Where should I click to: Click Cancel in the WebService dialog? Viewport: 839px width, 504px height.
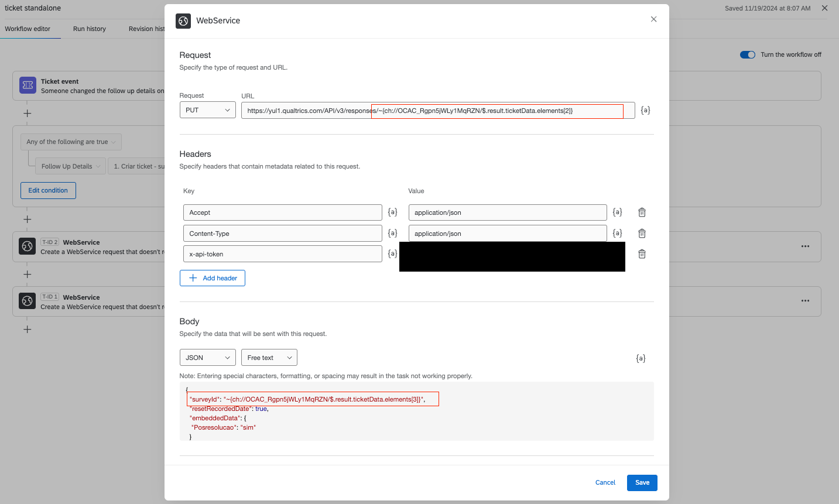tap(605, 483)
